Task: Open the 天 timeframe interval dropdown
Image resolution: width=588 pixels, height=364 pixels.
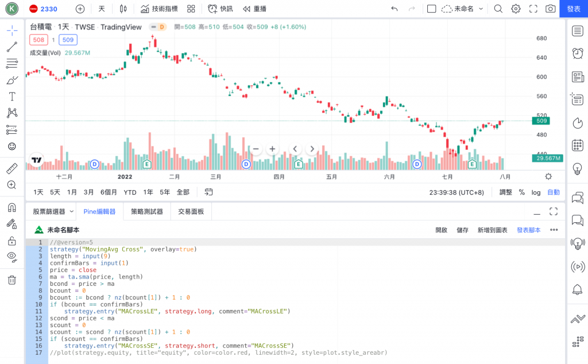Action: (x=102, y=9)
